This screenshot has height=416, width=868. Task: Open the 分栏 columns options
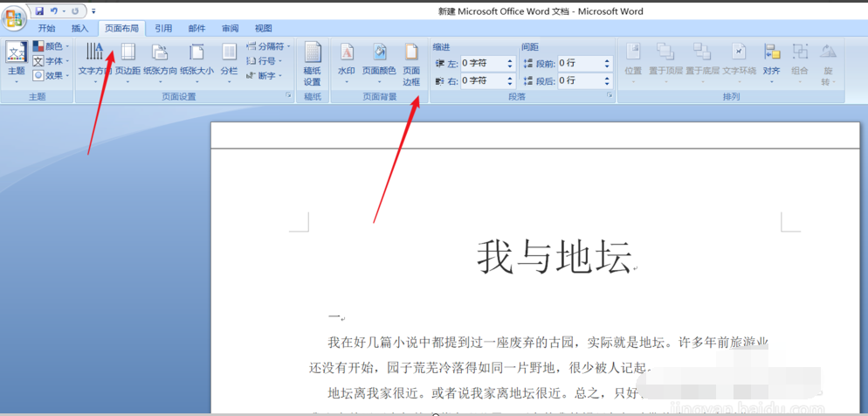229,63
